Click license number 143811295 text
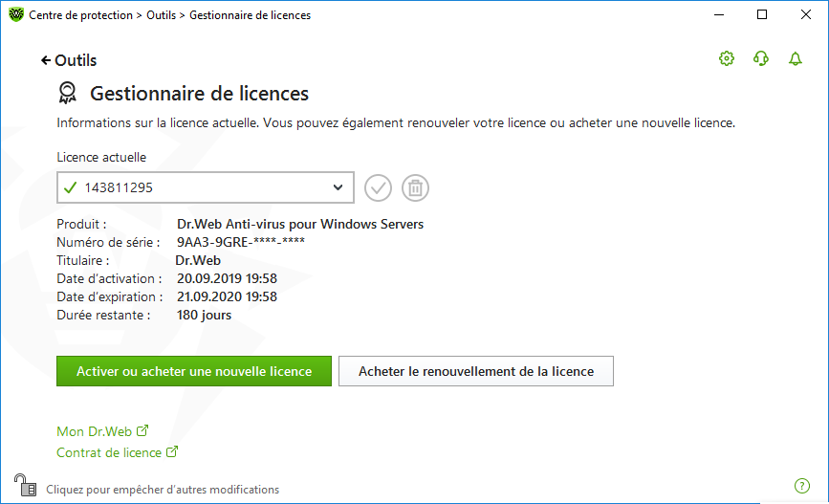This screenshot has height=504, width=829. pyautogui.click(x=119, y=187)
